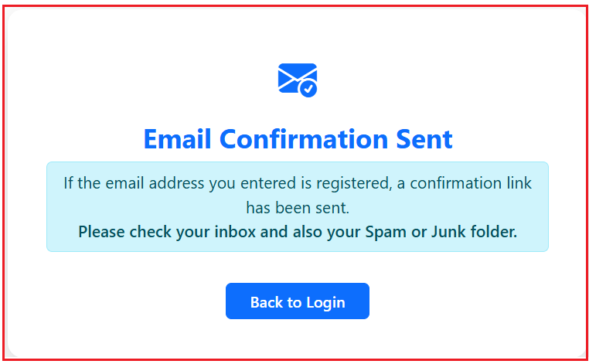The height and width of the screenshot is (364, 589).
Task: Click the word Email in the heading
Action: (178, 139)
